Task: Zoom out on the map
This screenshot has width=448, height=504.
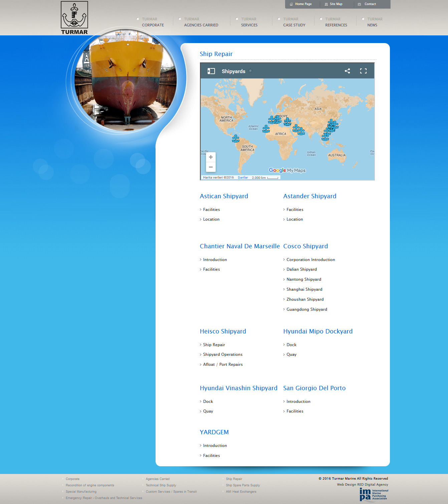Action: pyautogui.click(x=211, y=167)
